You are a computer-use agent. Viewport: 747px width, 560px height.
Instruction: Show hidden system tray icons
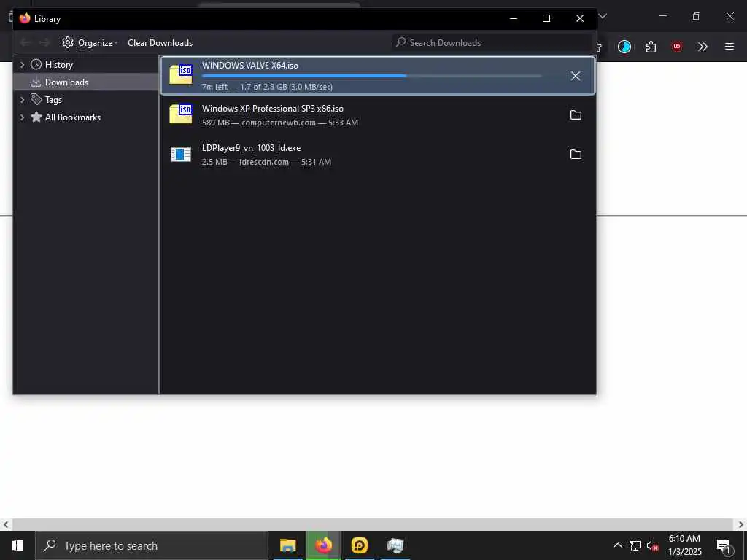pos(617,545)
